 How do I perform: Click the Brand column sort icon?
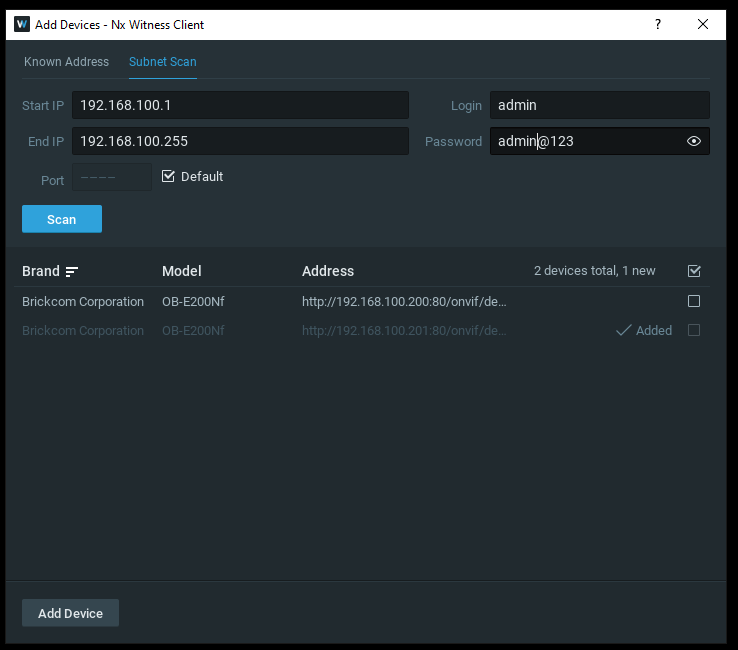click(x=72, y=271)
